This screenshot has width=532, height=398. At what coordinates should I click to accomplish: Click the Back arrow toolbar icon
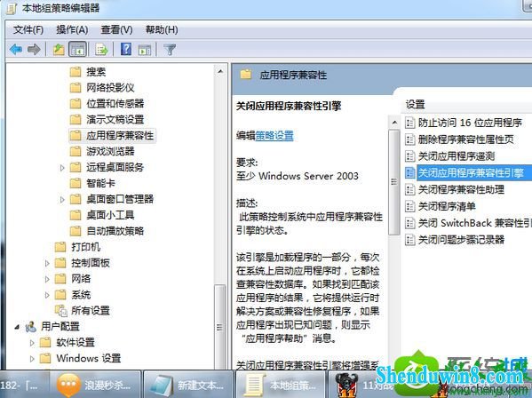tap(16, 50)
